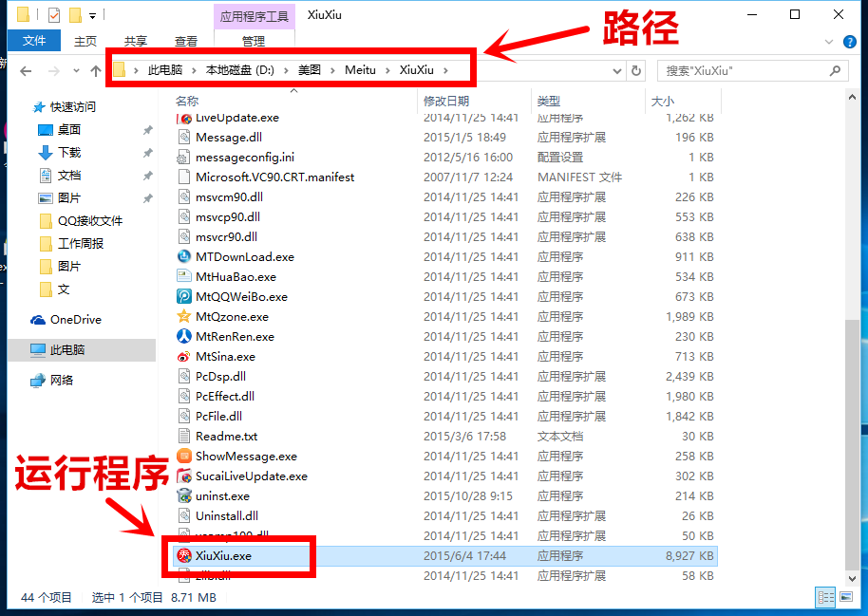The image size is (868, 616).
Task: Select the 应用程序工具 contextual tab
Action: [x=255, y=16]
